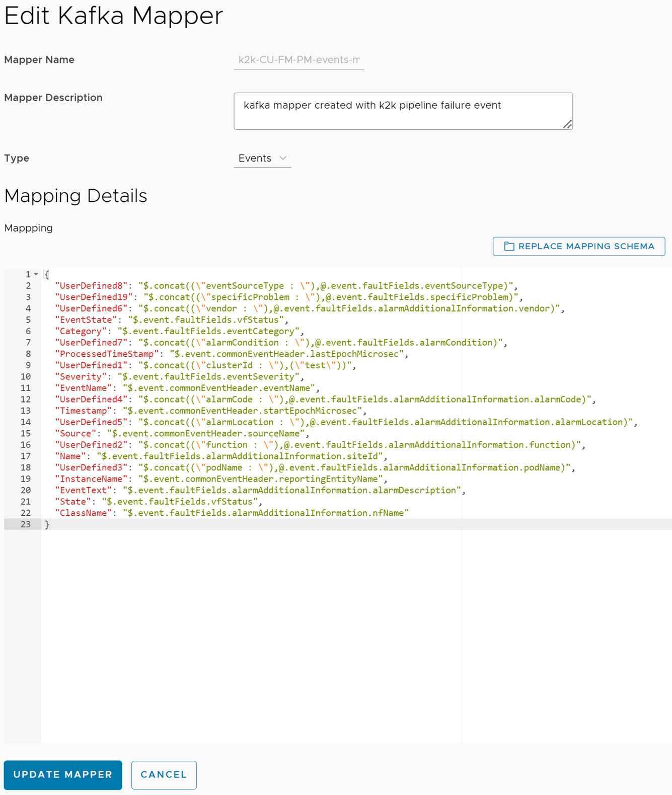Screen dimensions: 672x795
Task: Click the "UserDefined2" key on line 16
Action: [x=92, y=445]
